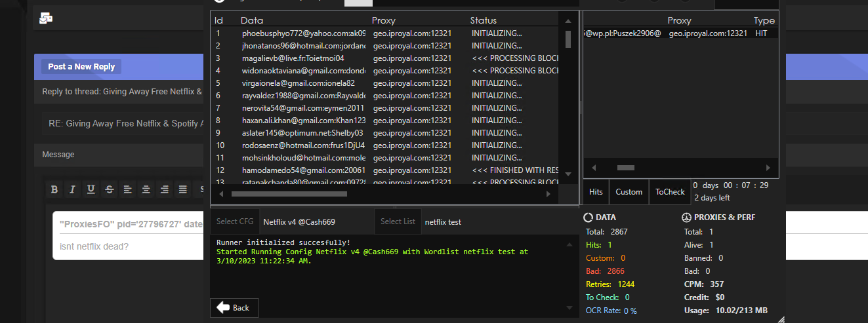868x323 pixels.
Task: Click the left arrow of the hits panel scrollbar
Action: tap(594, 168)
